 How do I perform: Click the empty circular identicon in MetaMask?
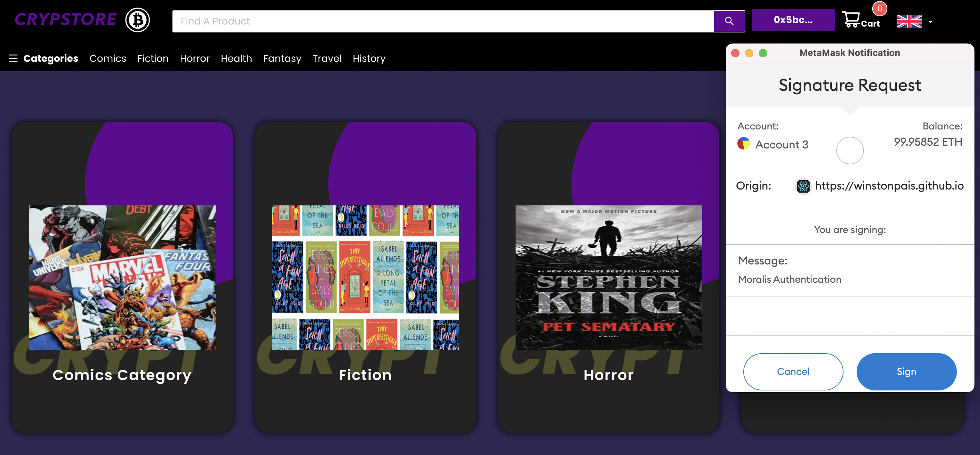(849, 151)
